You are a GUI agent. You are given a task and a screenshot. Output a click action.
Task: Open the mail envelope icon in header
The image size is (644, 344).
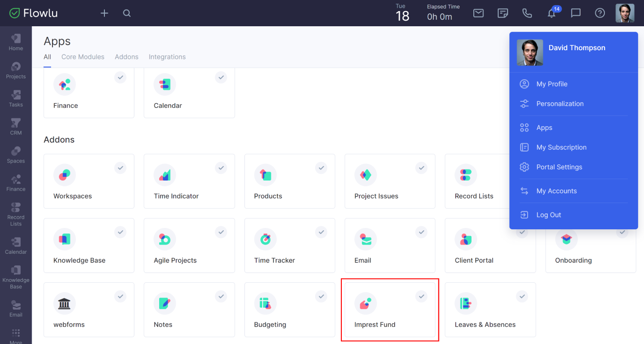pyautogui.click(x=478, y=13)
